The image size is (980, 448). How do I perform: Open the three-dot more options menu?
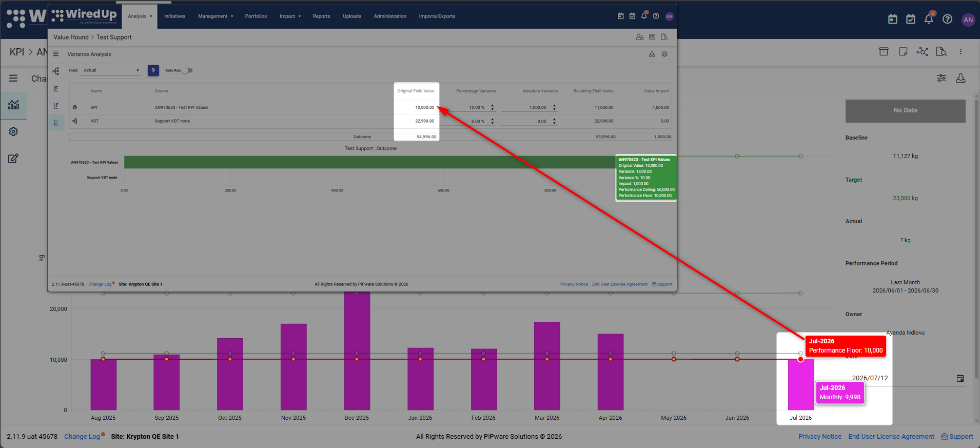(961, 51)
